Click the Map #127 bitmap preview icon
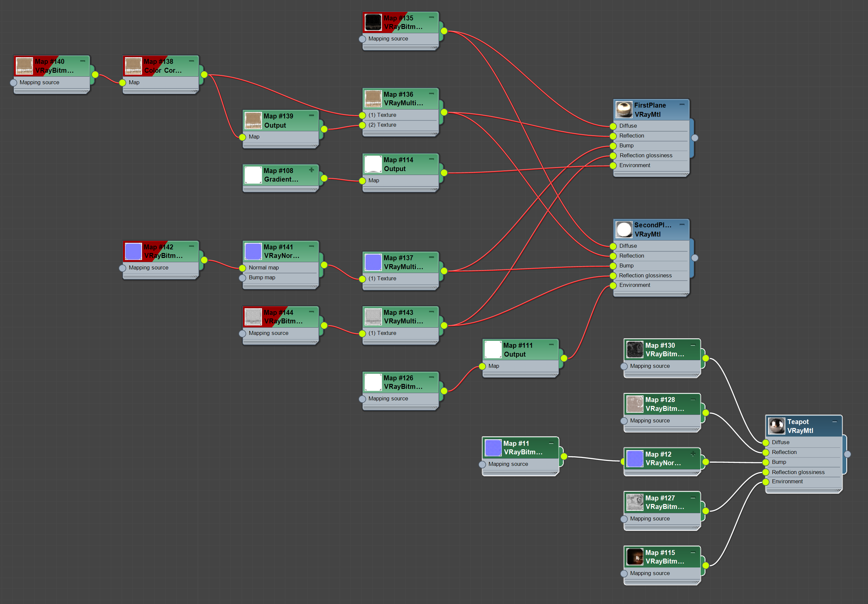 tap(635, 502)
